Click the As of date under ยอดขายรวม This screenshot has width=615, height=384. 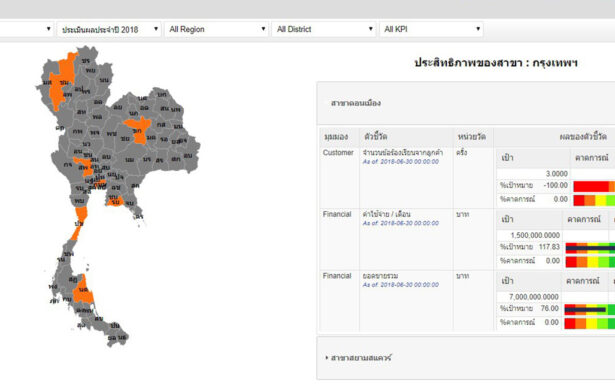pos(400,285)
